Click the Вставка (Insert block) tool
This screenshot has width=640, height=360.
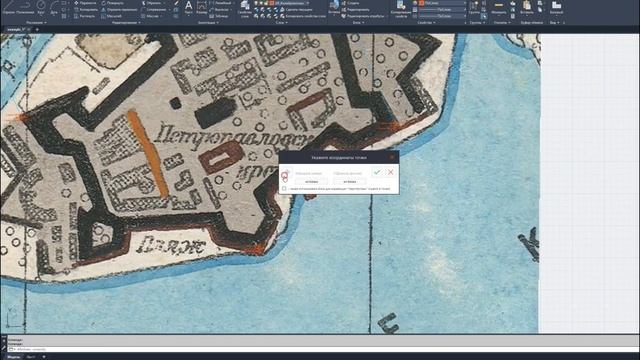tap(334, 7)
